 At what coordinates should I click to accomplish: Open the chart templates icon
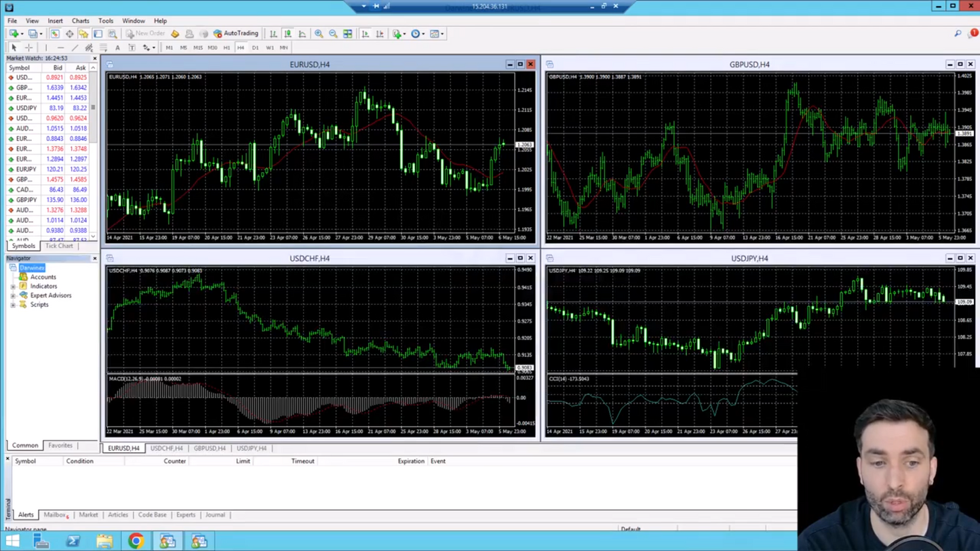click(x=434, y=33)
